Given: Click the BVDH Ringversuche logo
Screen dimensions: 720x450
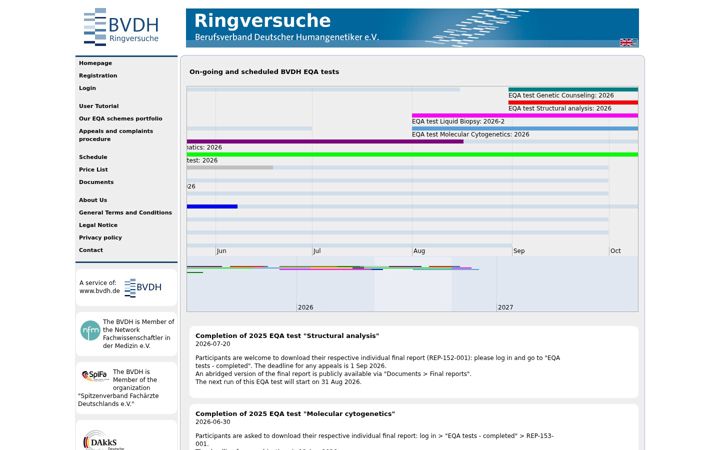Looking at the screenshot, I should pos(121,27).
